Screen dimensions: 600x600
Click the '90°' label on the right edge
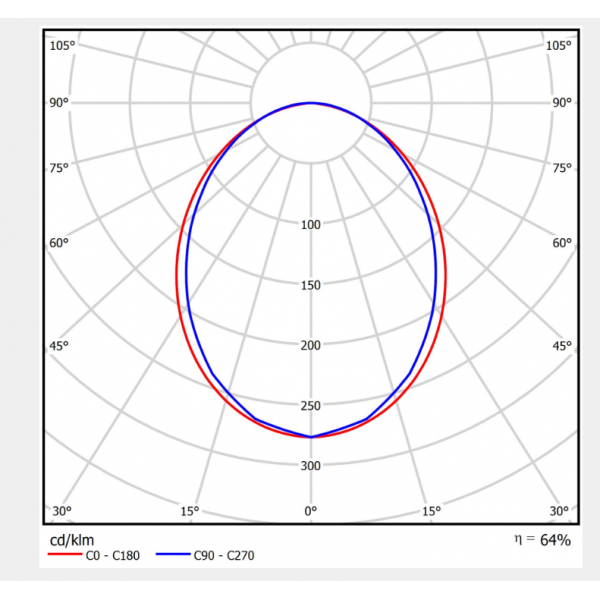562,103
